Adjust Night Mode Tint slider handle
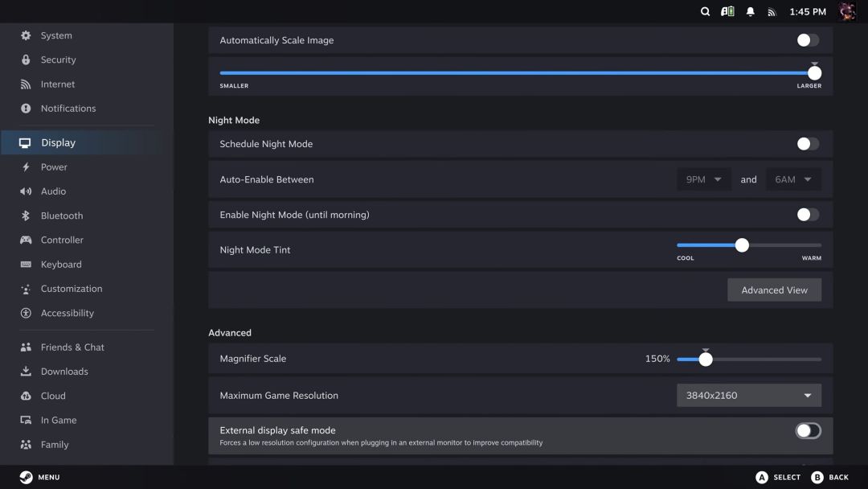Viewport: 868px width, 489px height. pos(742,245)
